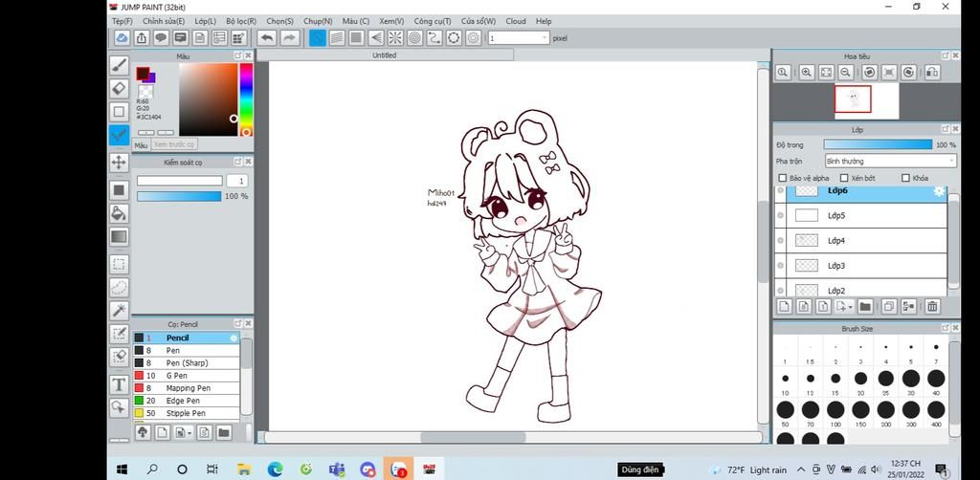This screenshot has height=480, width=980.
Task: Select the Magic Wand tool
Action: [119, 310]
